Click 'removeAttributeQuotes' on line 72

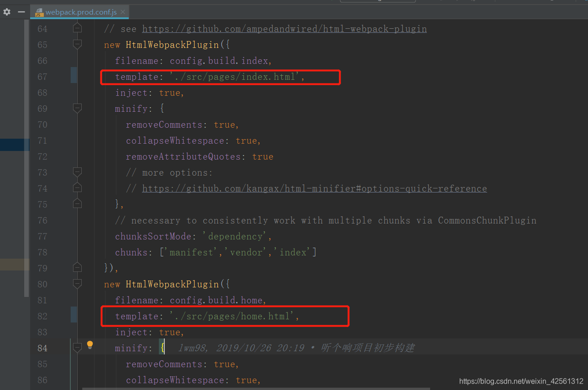(x=183, y=156)
